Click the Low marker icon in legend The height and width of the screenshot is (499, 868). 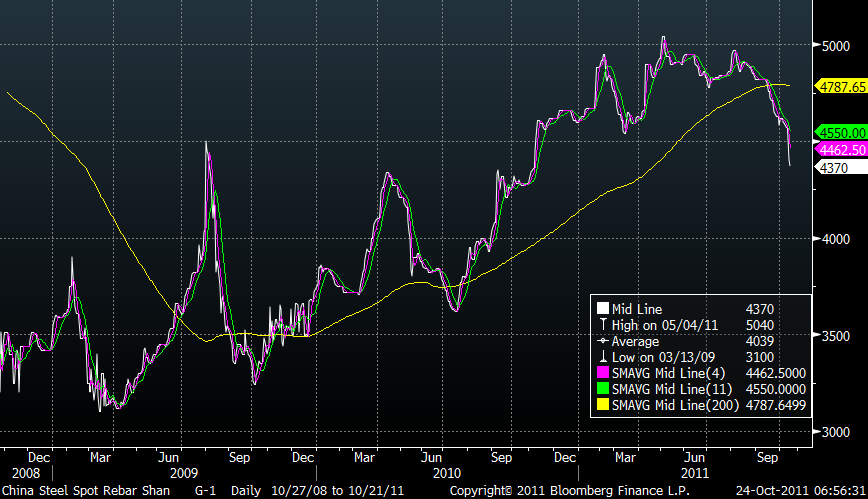coord(602,356)
